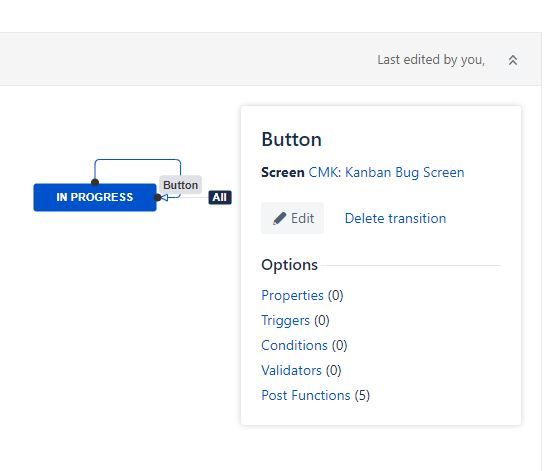Click the right-side anchor dot on IN PROGRESS
The width and height of the screenshot is (557, 471).
click(x=158, y=197)
